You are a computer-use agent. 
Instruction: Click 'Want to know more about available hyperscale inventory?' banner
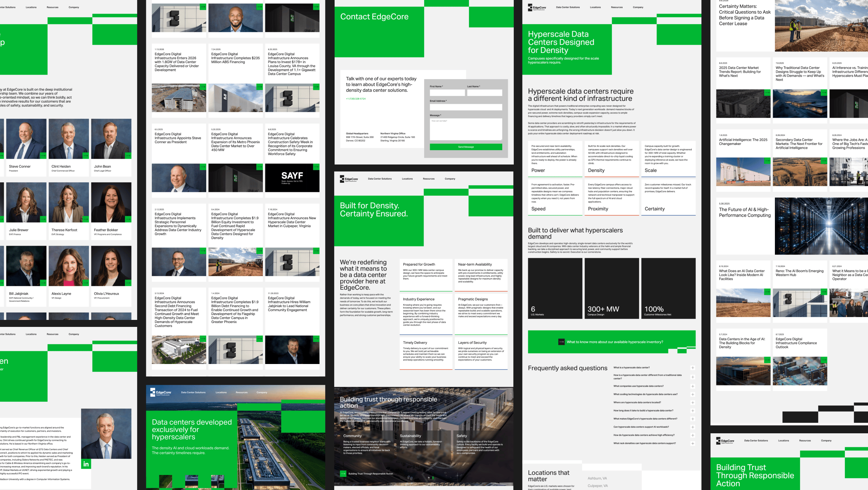pyautogui.click(x=611, y=342)
